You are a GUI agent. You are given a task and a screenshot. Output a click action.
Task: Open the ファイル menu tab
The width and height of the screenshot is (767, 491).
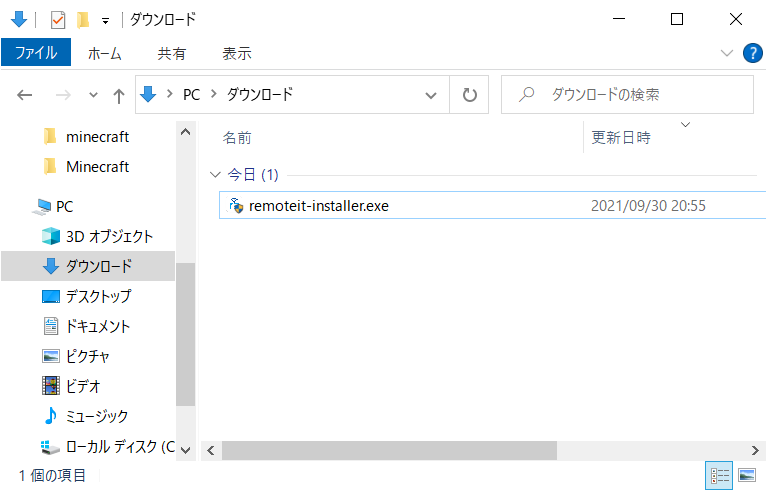click(36, 52)
